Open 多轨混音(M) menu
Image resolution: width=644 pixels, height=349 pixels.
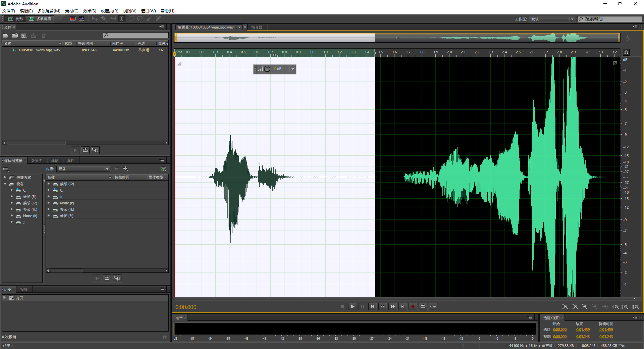click(49, 11)
